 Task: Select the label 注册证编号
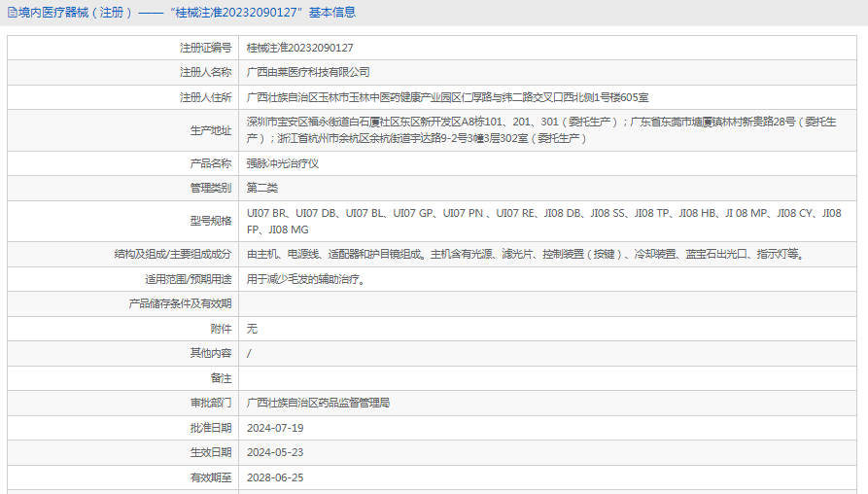coord(205,49)
